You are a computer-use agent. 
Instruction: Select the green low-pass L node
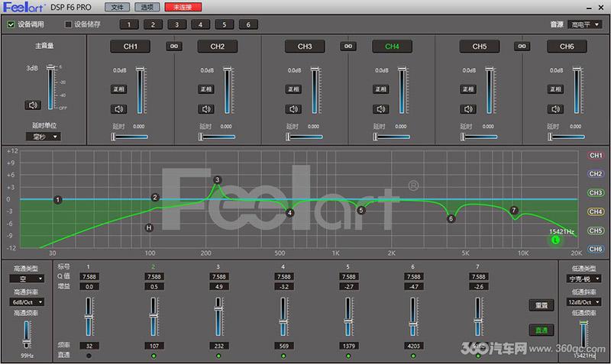pos(555,240)
